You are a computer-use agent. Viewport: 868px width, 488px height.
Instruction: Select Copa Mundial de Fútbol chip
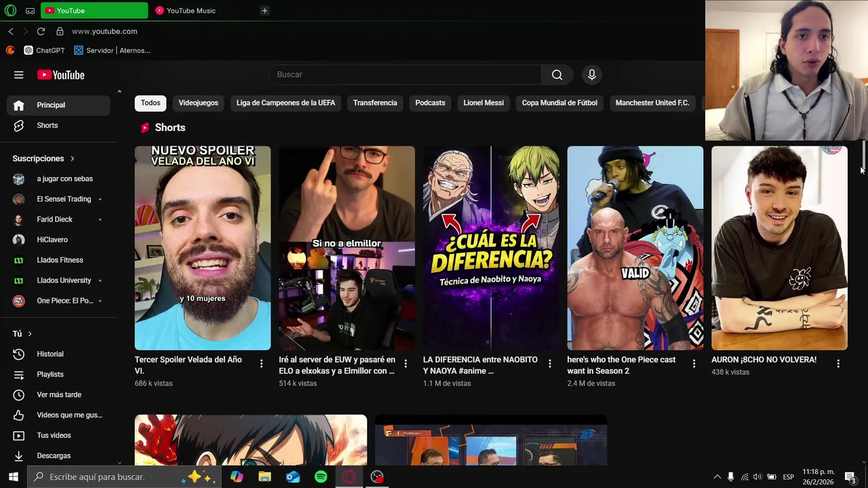(x=559, y=103)
